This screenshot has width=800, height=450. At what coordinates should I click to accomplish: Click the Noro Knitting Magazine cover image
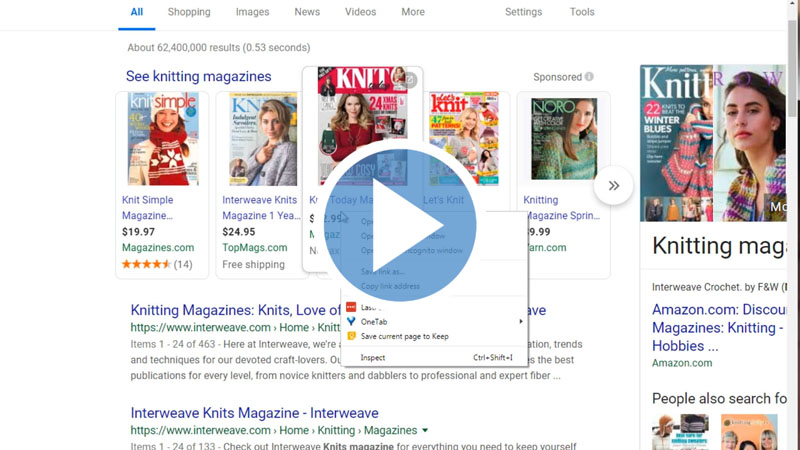563,140
